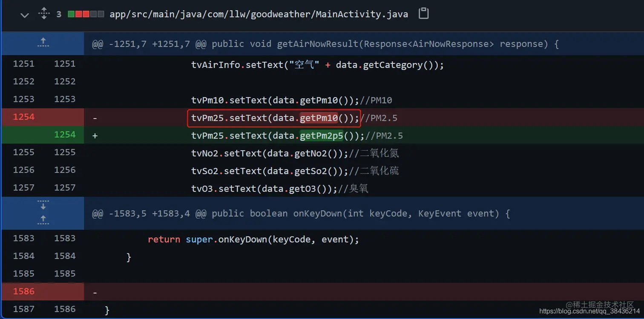The width and height of the screenshot is (644, 319).
Task: Expand down arrow before onKeyDown hunk
Action: pyautogui.click(x=43, y=205)
